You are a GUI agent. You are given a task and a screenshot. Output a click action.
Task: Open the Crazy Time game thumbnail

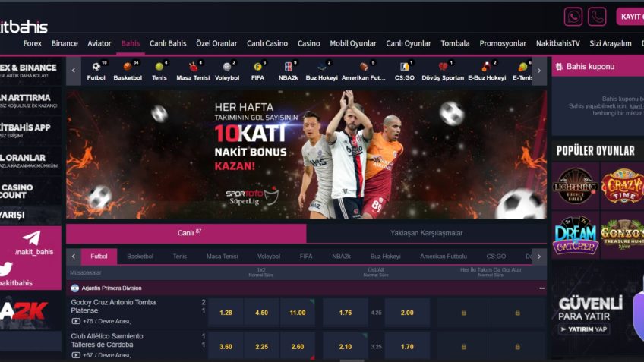pos(622,185)
